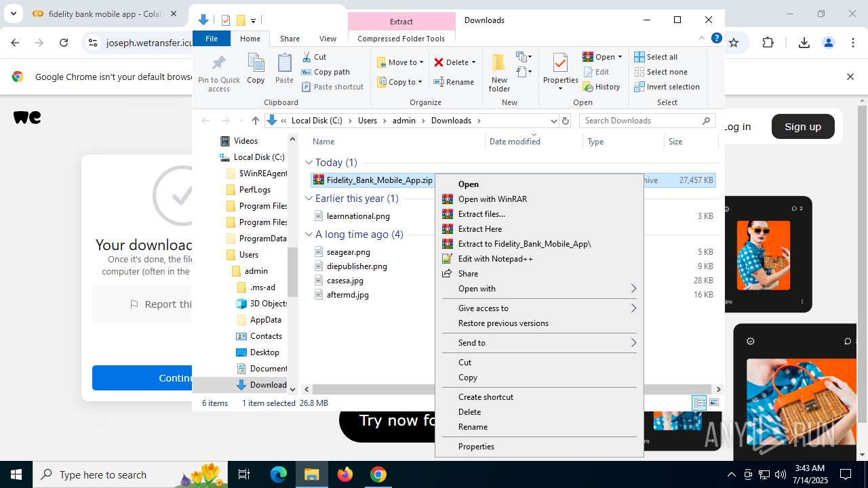Open Microsoft Edge from taskbar

coord(279,474)
